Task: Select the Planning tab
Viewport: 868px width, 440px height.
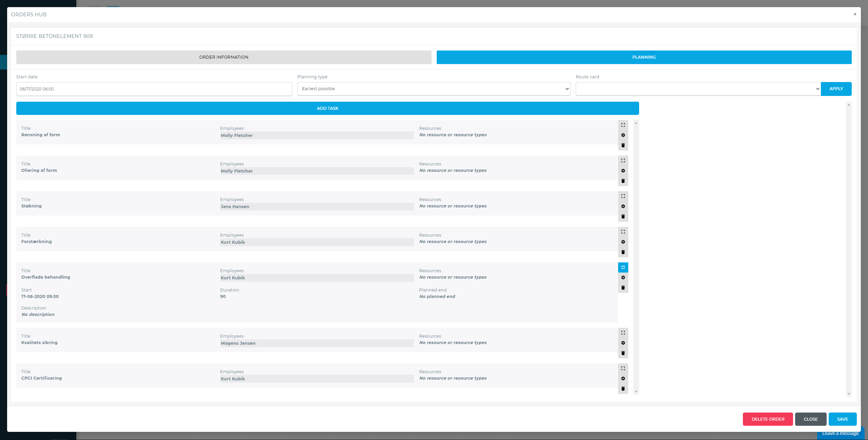Action: [644, 57]
